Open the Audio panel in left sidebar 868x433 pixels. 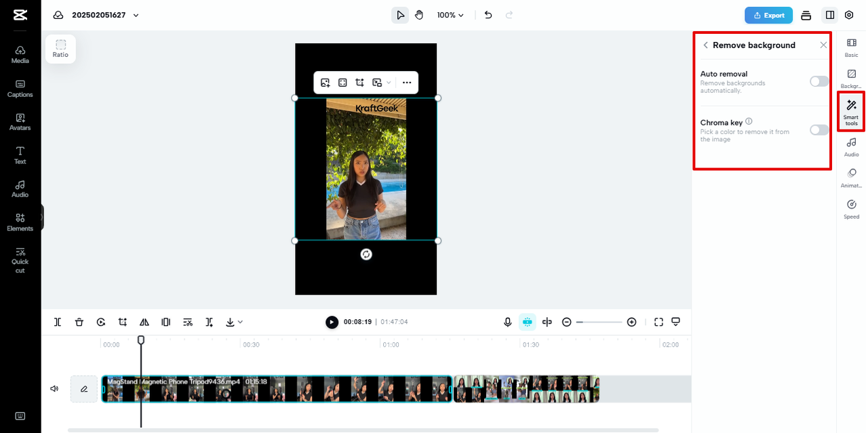pyautogui.click(x=20, y=189)
